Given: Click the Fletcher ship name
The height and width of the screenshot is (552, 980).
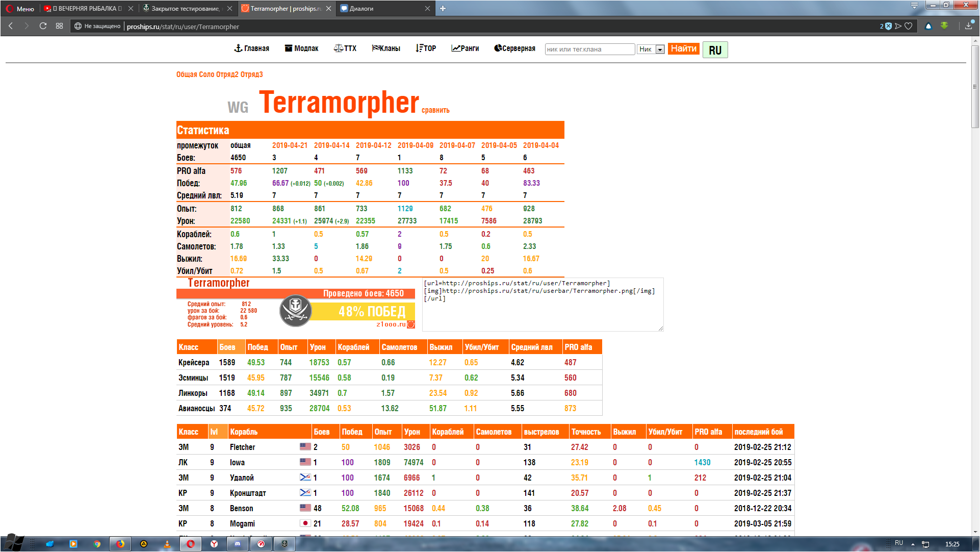Looking at the screenshot, I should pyautogui.click(x=242, y=447).
